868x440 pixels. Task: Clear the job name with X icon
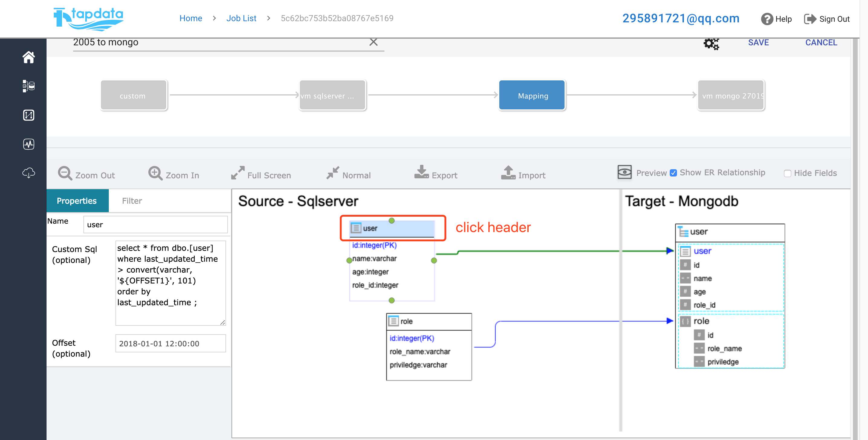(373, 42)
